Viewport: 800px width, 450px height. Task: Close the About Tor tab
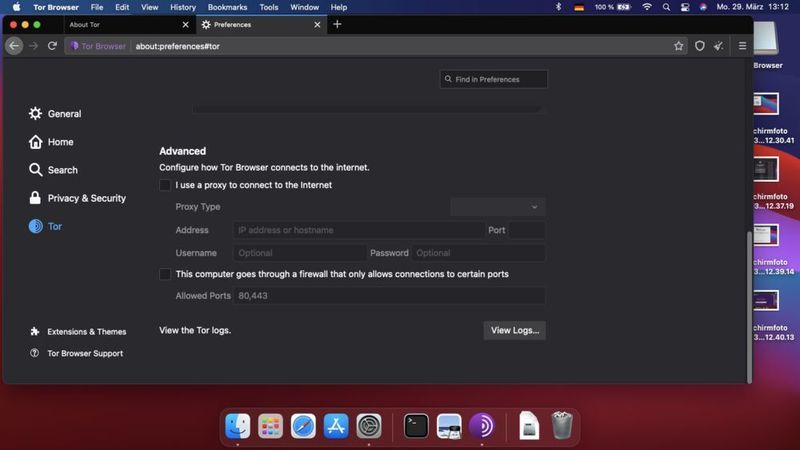click(x=185, y=24)
